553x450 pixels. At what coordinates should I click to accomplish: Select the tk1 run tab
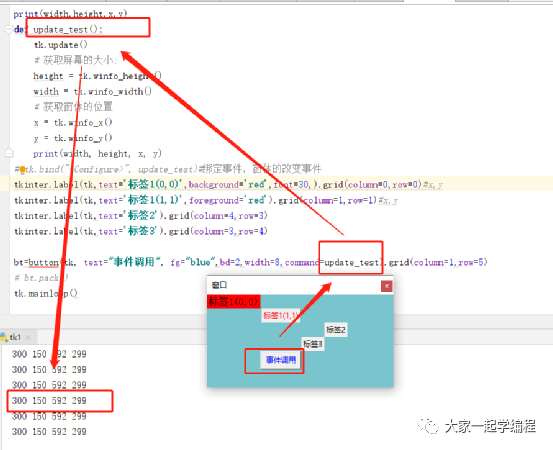click(16, 337)
